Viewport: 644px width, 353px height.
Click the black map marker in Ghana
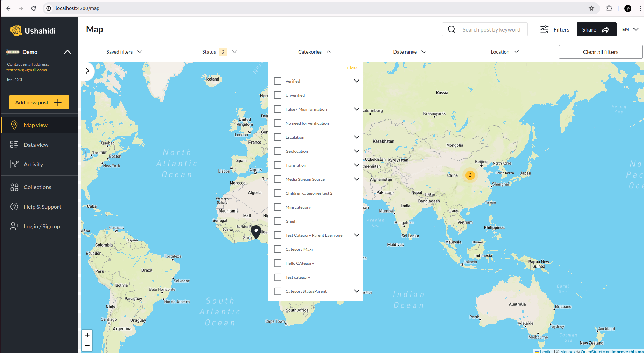pos(257,232)
